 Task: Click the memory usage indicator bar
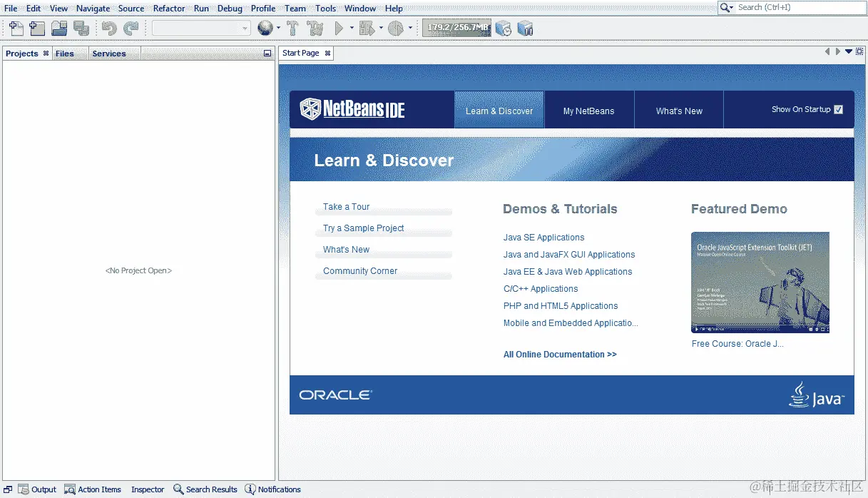457,29
